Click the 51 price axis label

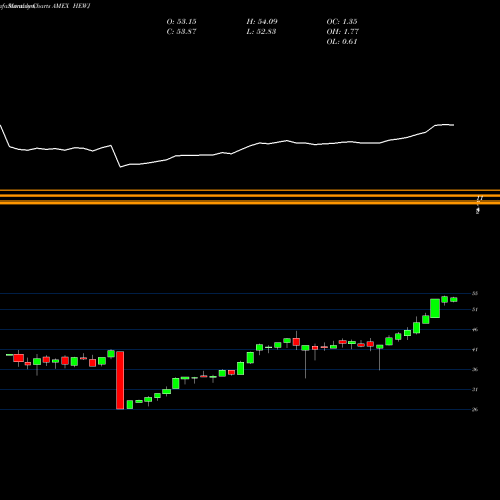tap(475, 309)
